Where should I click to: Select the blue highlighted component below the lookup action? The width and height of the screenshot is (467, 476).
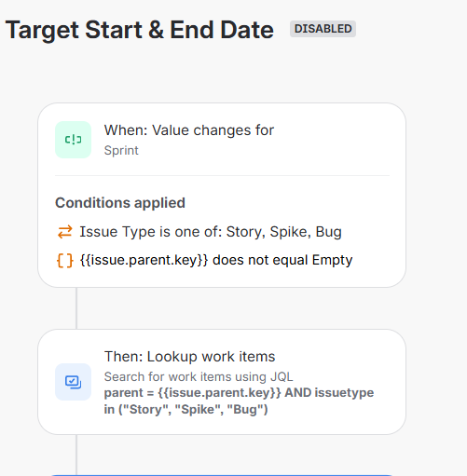(222, 475)
